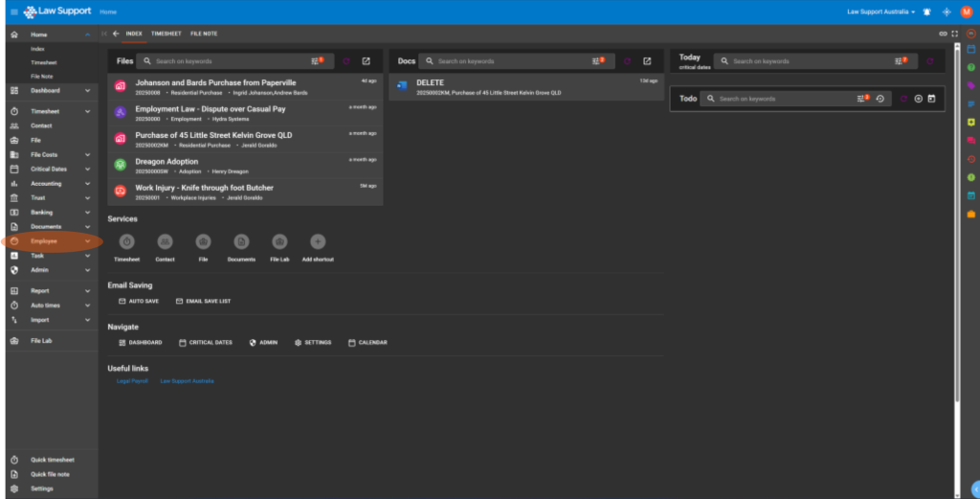Switch to the Timesheet tab
This screenshot has width=980, height=499.
167,34
